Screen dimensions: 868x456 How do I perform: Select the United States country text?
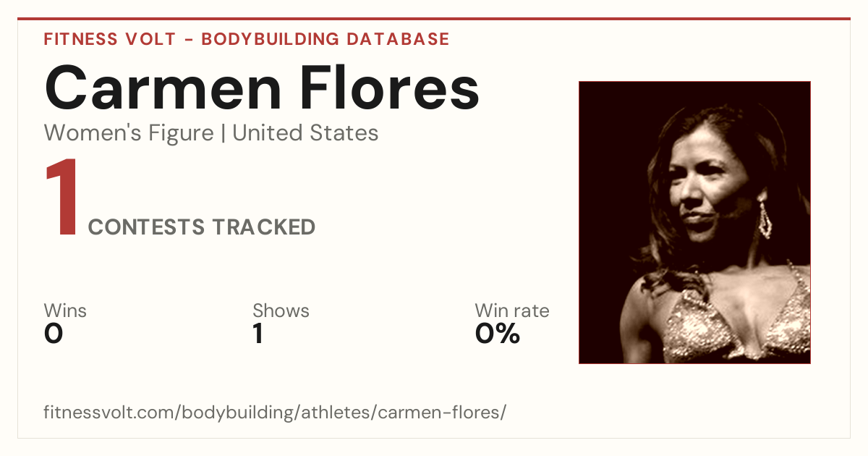coord(305,133)
